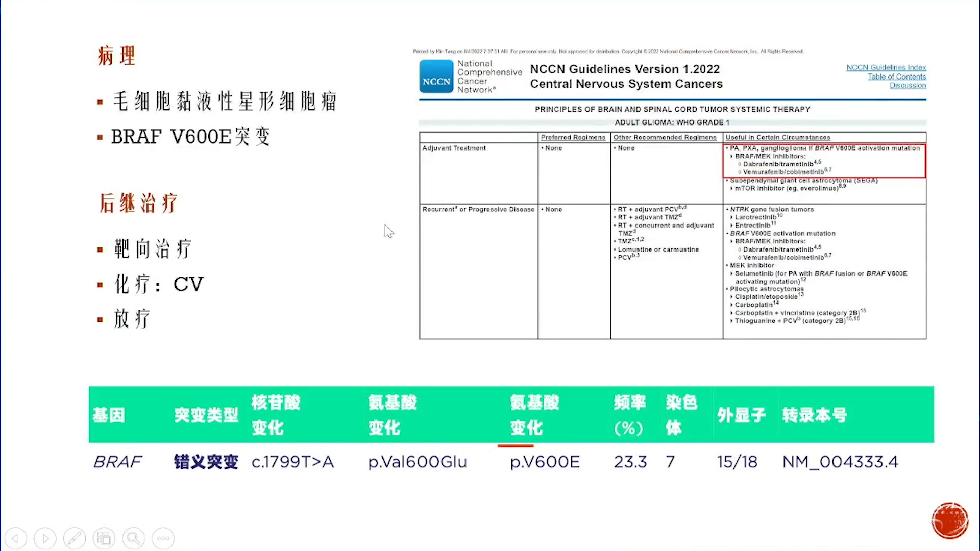Open more slideshow options ellipsis
980x551 pixels.
[x=163, y=538]
